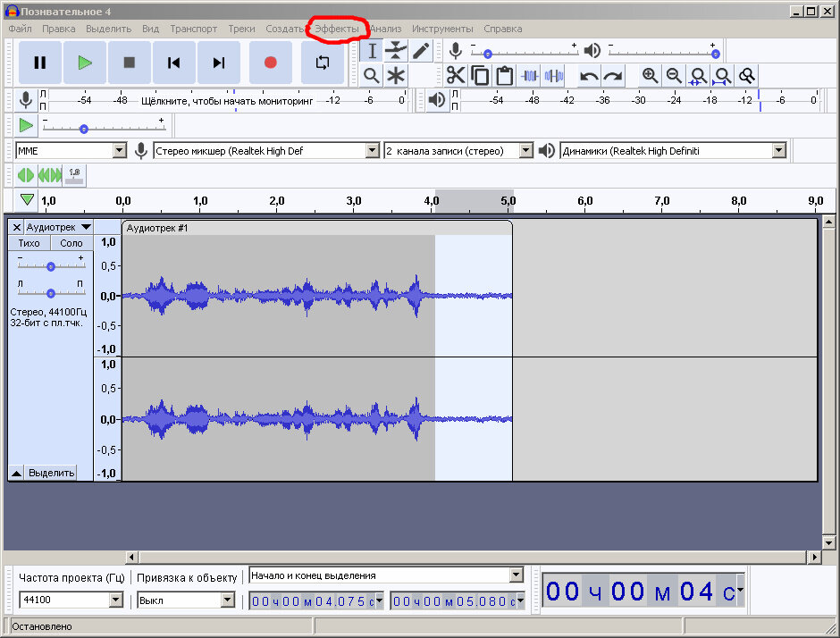Viewport: 840px width, 638px height.
Task: Open the Треки menu
Action: (241, 29)
